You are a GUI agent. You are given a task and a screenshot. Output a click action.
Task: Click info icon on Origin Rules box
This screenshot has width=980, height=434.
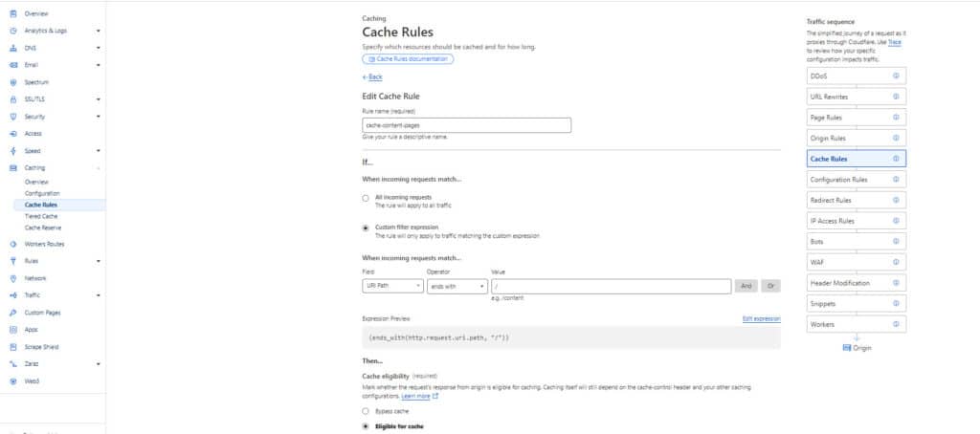pos(896,138)
